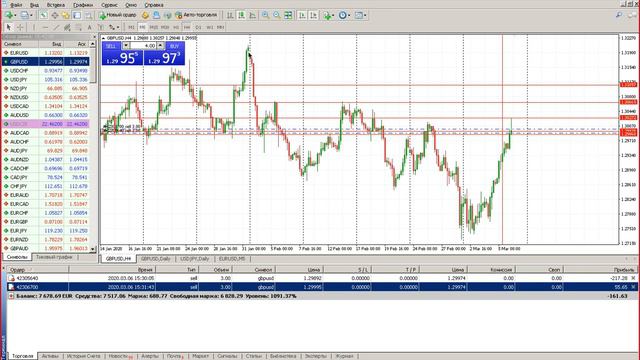This screenshot has height=360, width=640.
Task: Open the Графики menu
Action: point(83,5)
